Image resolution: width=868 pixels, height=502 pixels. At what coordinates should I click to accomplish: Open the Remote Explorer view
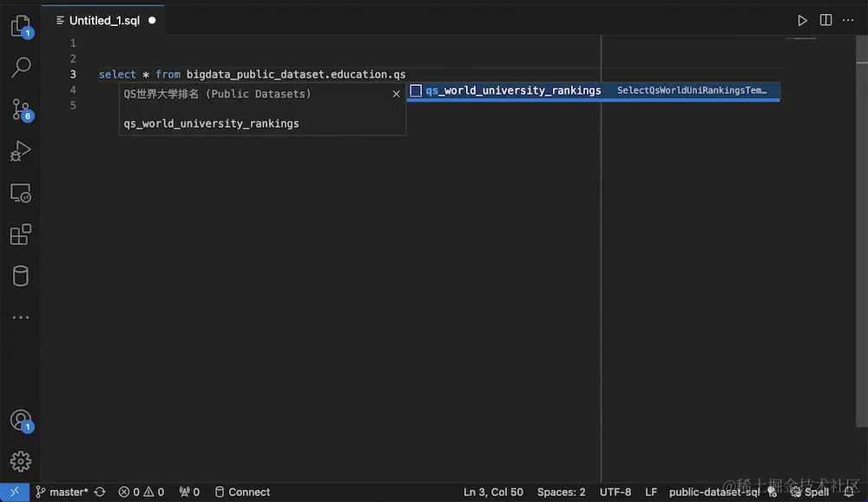(x=21, y=193)
